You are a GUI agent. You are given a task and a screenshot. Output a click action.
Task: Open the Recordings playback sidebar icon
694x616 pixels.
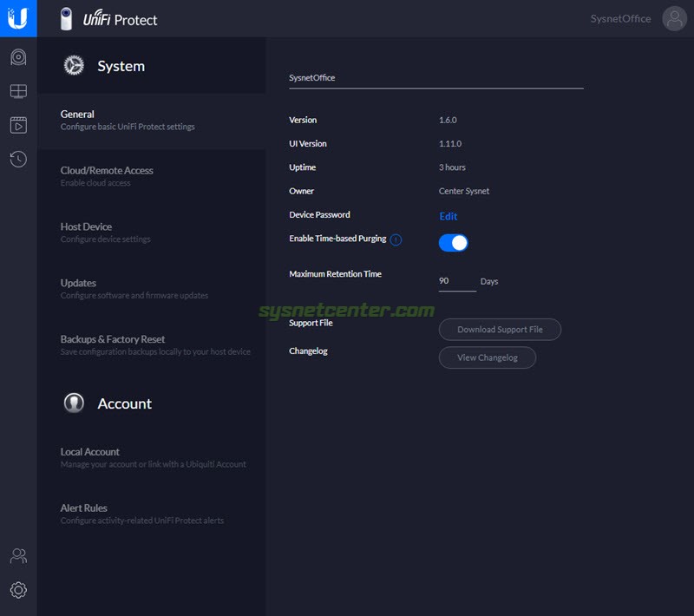18,125
